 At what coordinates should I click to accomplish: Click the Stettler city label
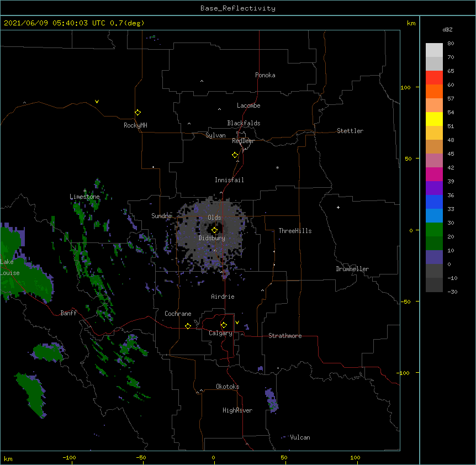click(350, 131)
